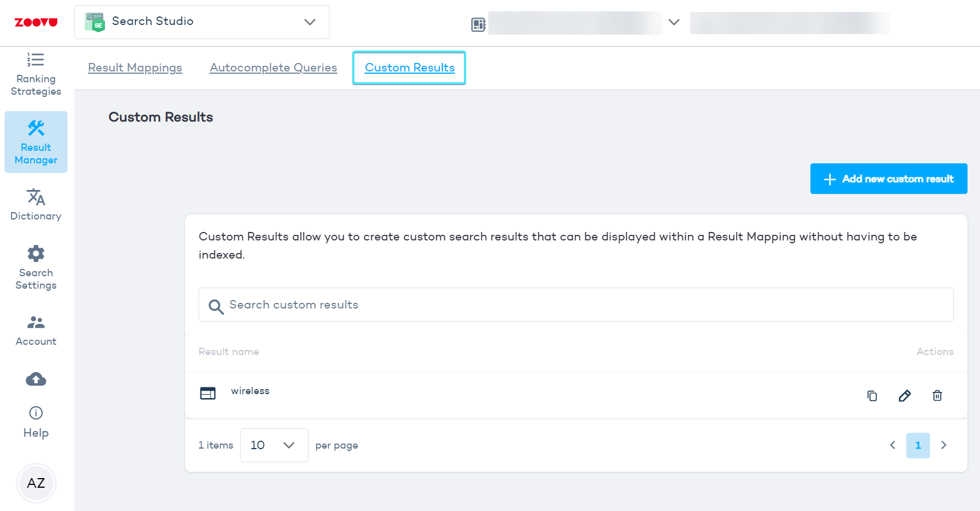
Task: Edit the wireless custom result
Action: [905, 396]
